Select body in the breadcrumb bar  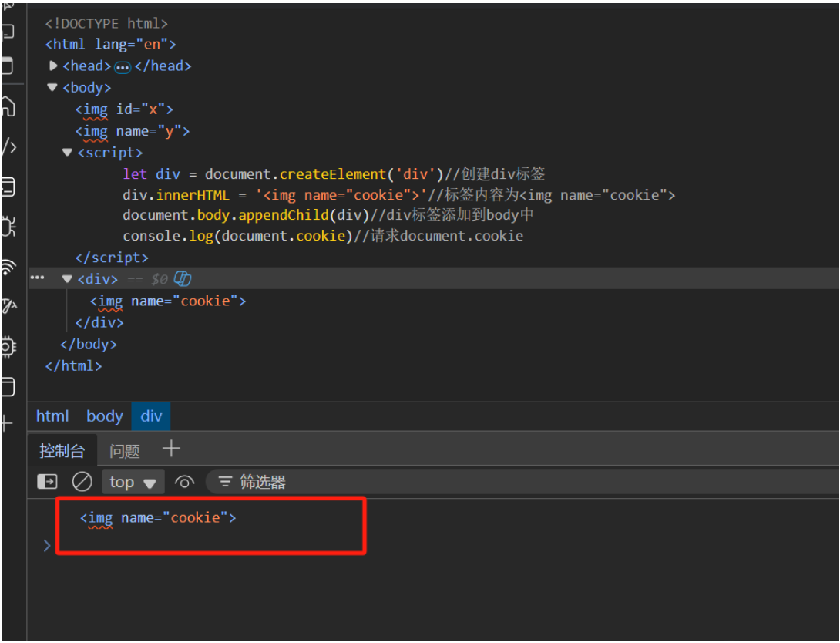105,416
